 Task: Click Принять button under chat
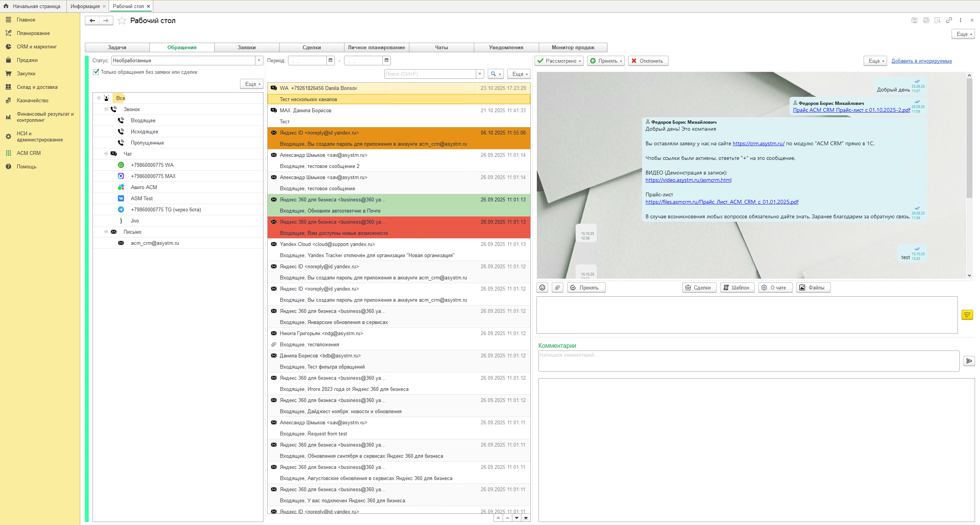586,287
